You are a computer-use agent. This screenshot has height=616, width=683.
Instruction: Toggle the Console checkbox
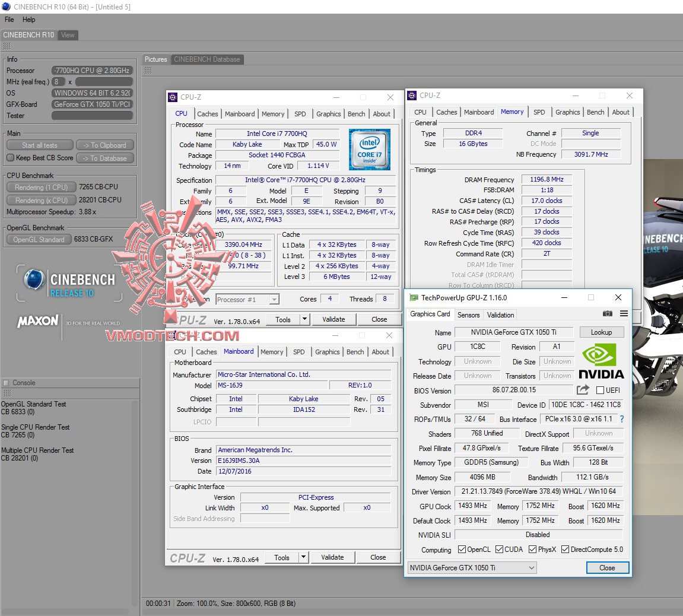(6, 383)
